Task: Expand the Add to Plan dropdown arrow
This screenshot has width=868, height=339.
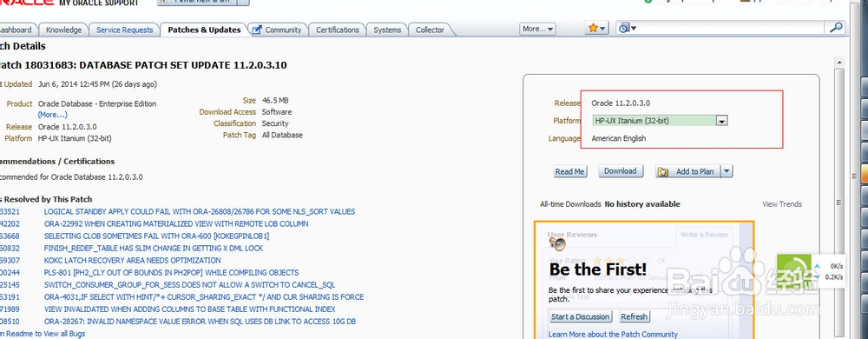Action: click(727, 172)
